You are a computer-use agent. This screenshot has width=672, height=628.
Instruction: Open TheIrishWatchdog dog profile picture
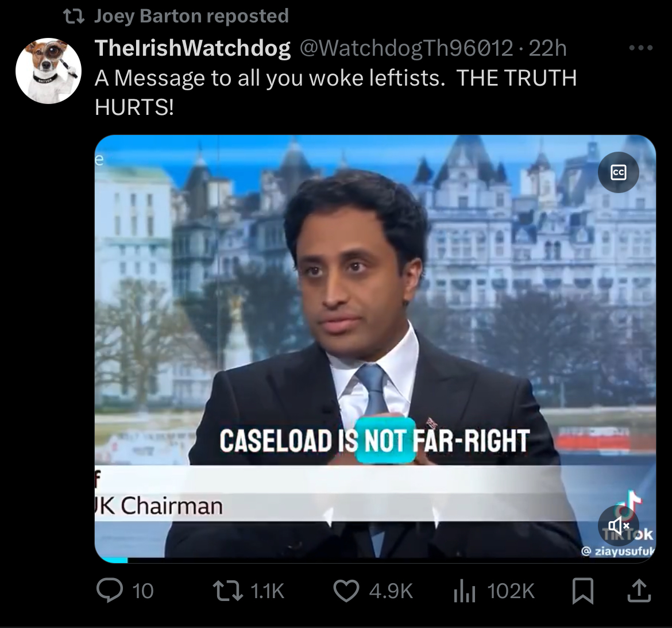48,71
